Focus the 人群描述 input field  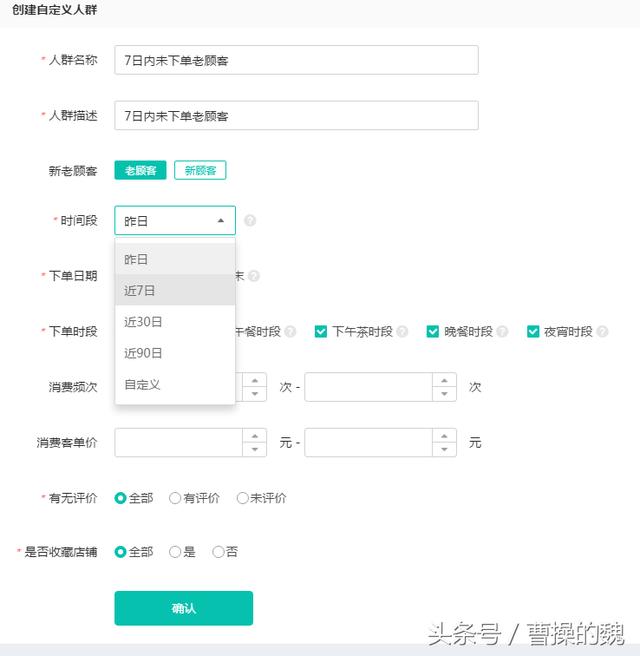pyautogui.click(x=297, y=115)
